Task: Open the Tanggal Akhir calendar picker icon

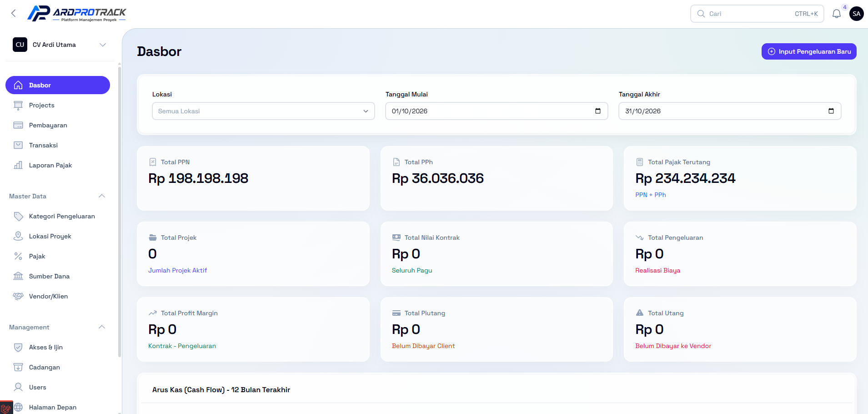Action: point(831,111)
